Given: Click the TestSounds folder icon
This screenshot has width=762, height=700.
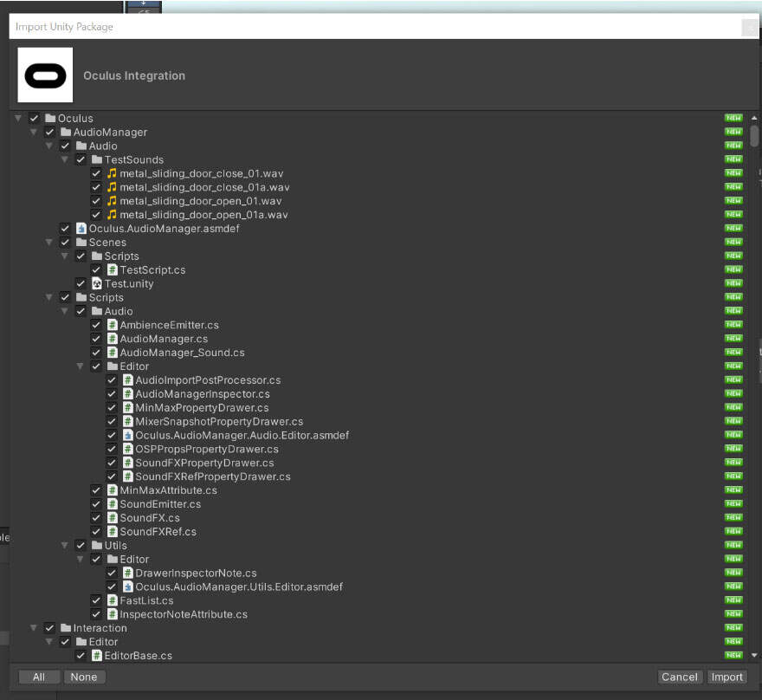Looking at the screenshot, I should (96, 159).
